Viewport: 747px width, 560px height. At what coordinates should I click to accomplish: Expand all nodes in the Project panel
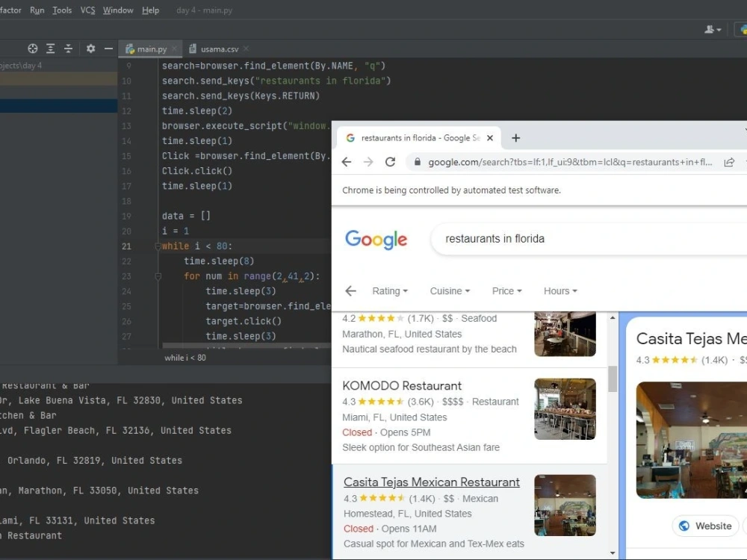point(50,48)
